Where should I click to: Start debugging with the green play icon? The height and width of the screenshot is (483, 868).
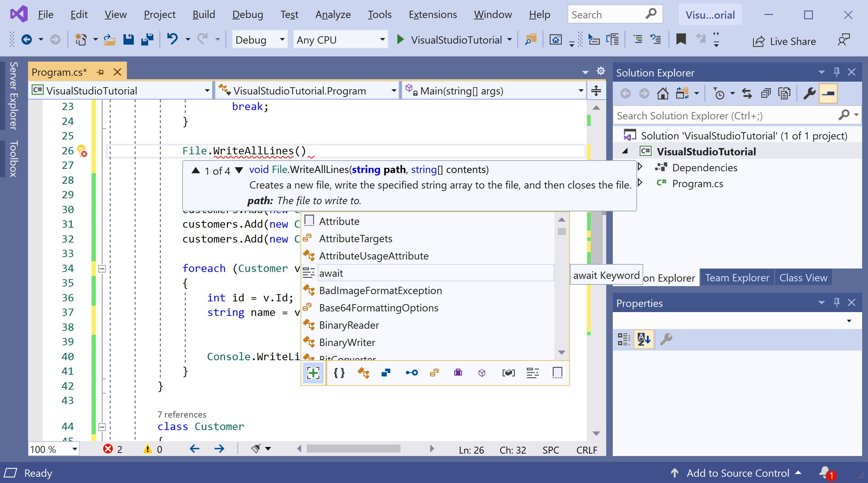[400, 39]
